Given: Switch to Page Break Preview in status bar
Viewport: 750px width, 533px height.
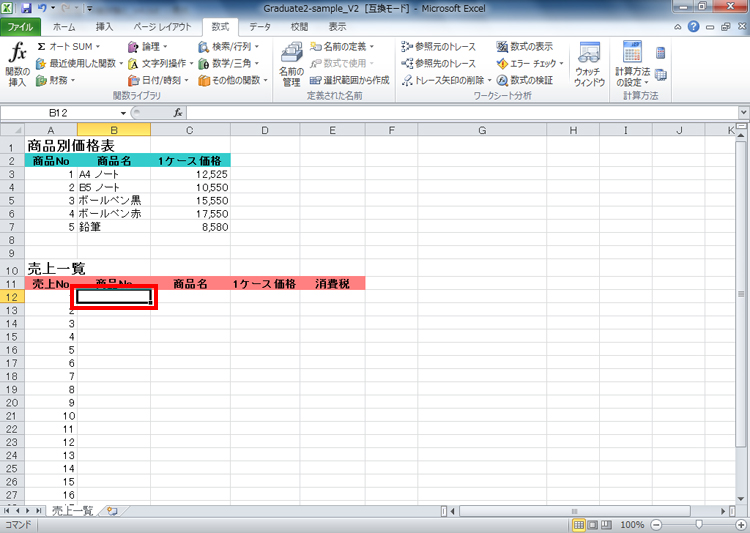Looking at the screenshot, I should coord(606,525).
